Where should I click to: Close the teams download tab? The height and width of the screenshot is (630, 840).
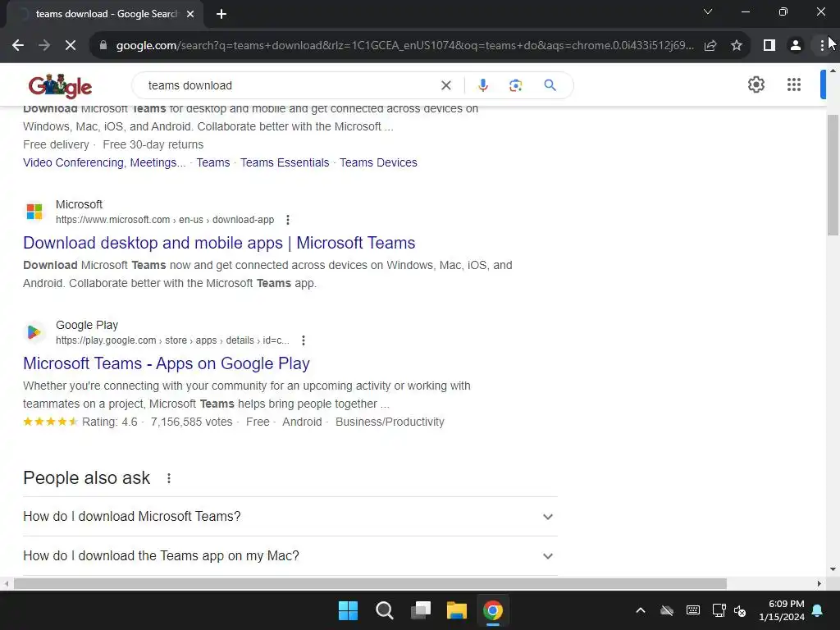click(190, 14)
